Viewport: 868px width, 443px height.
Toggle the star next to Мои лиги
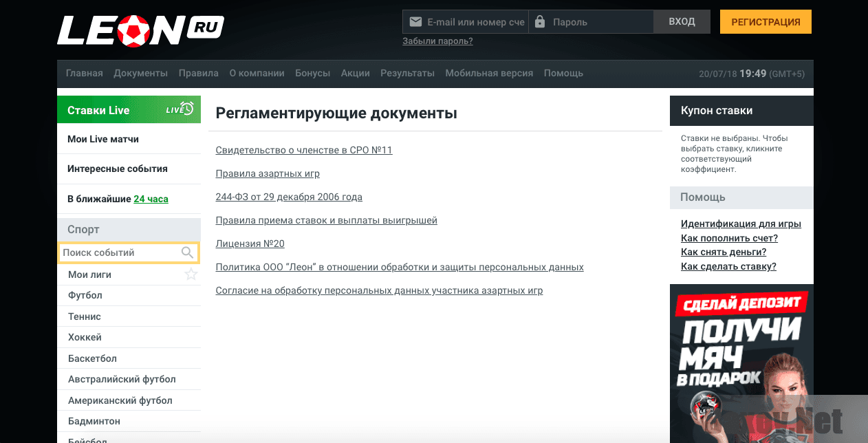click(191, 274)
